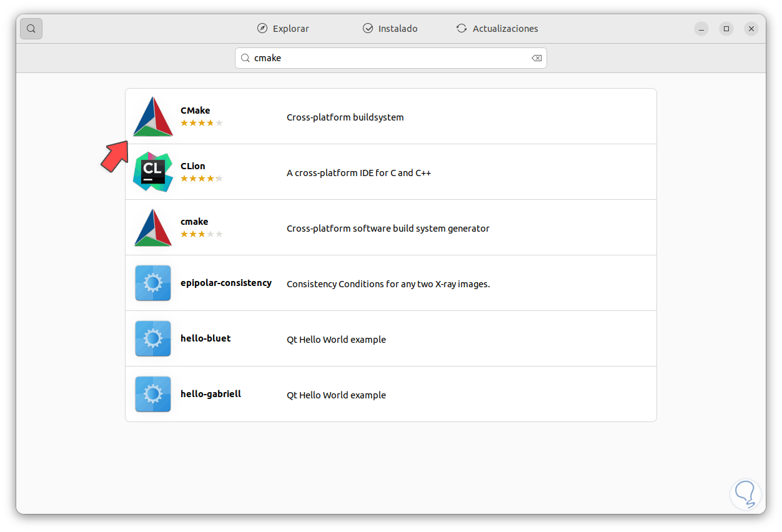Click the lowercase cmake triangle icon

click(153, 227)
